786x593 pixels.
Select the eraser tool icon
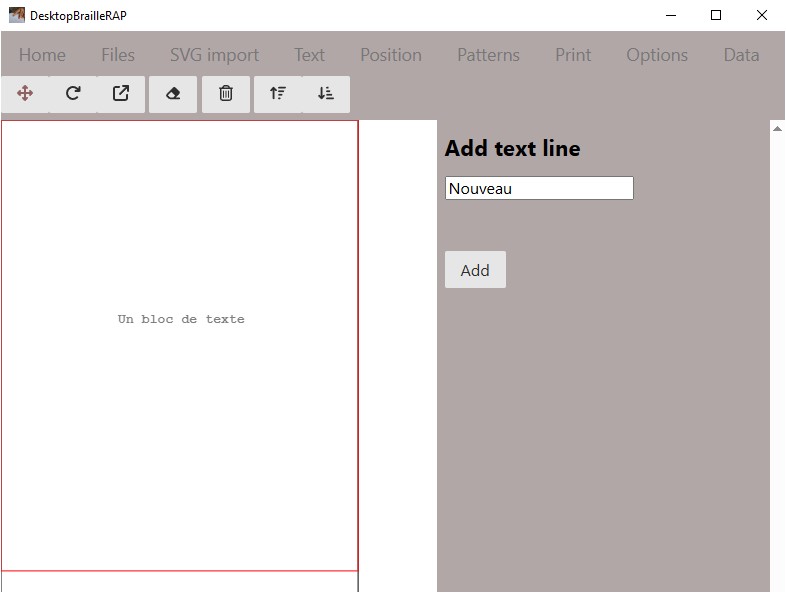[x=173, y=94]
